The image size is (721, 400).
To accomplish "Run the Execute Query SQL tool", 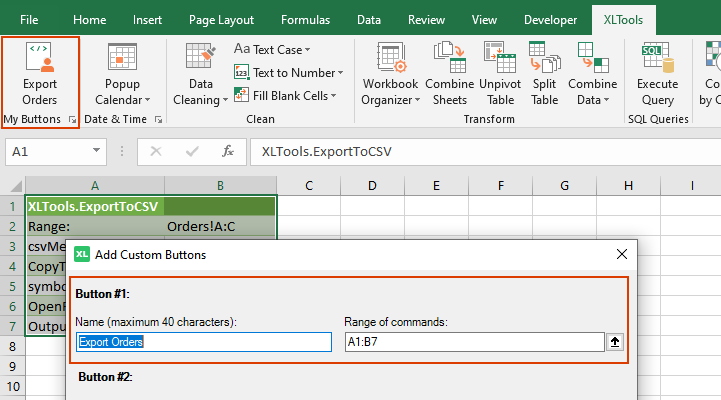I will click(658, 74).
